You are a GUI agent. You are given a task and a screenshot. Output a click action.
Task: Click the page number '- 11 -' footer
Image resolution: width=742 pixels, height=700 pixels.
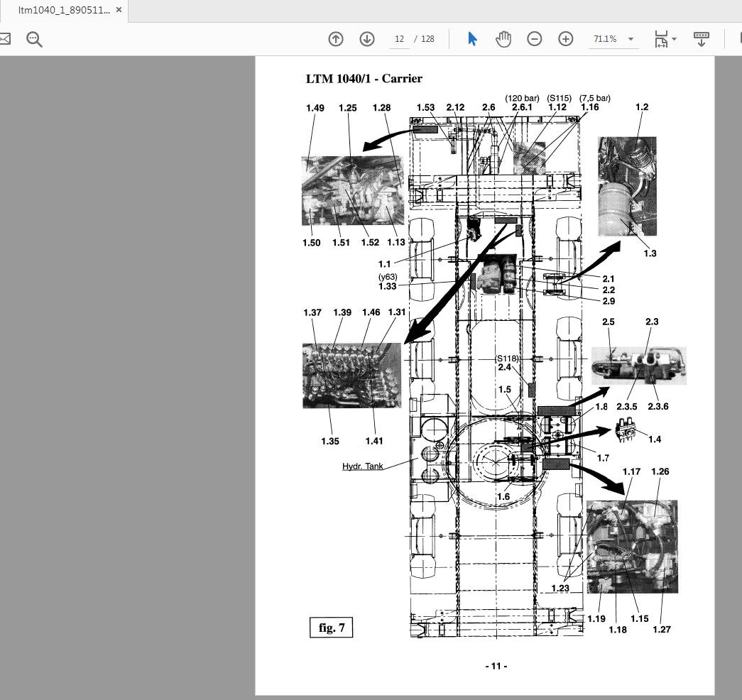[496, 666]
